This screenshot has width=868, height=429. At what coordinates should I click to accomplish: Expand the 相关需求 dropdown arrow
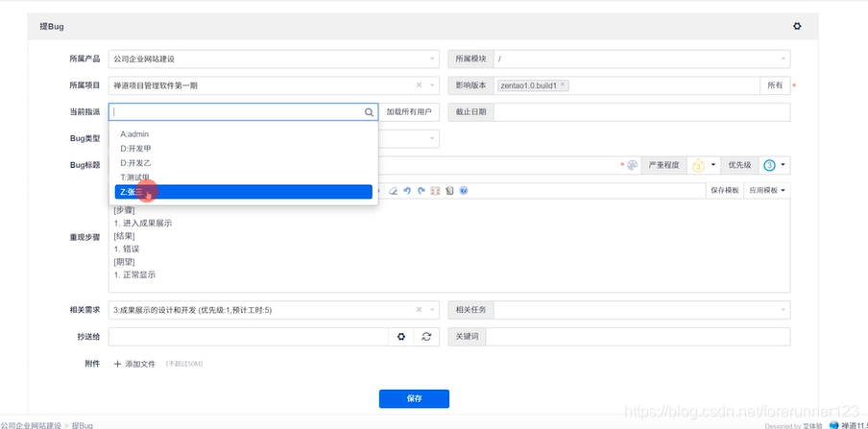pos(432,310)
